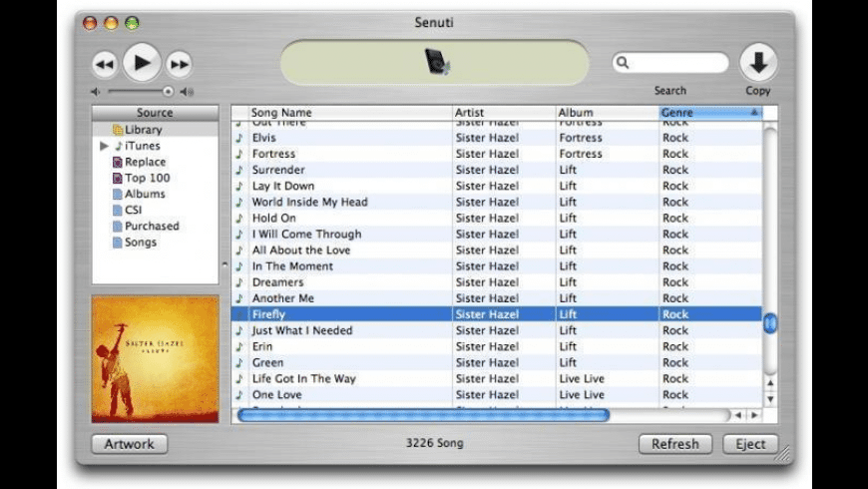Click the rewind playback button
The width and height of the screenshot is (868, 489).
105,64
